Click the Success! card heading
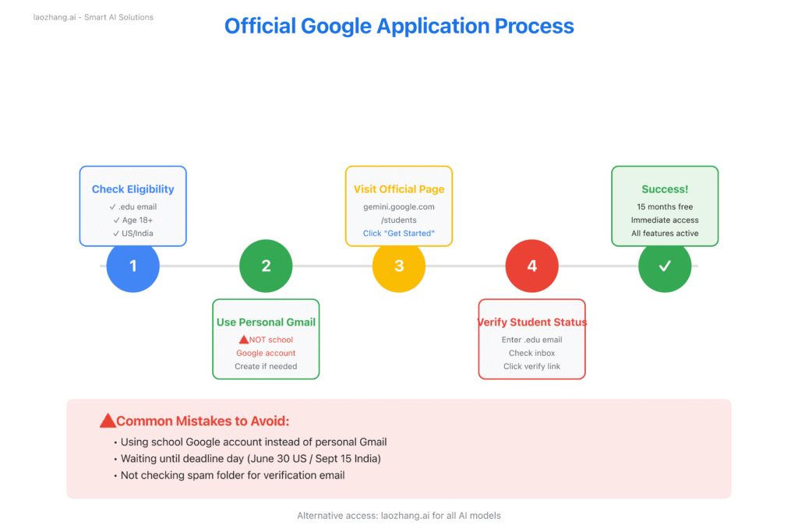The width and height of the screenshot is (798, 532). pyautogui.click(x=665, y=189)
